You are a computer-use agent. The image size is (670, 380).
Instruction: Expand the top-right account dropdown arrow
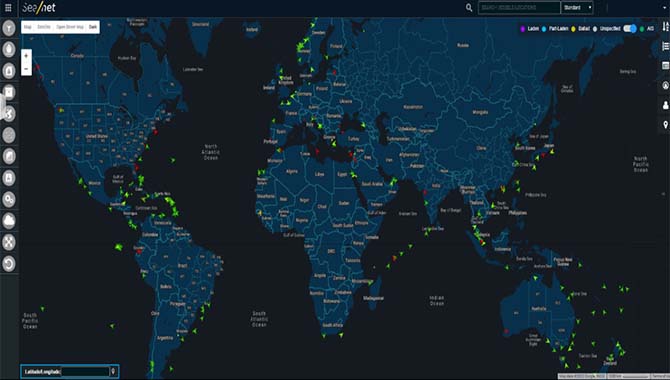click(x=665, y=8)
